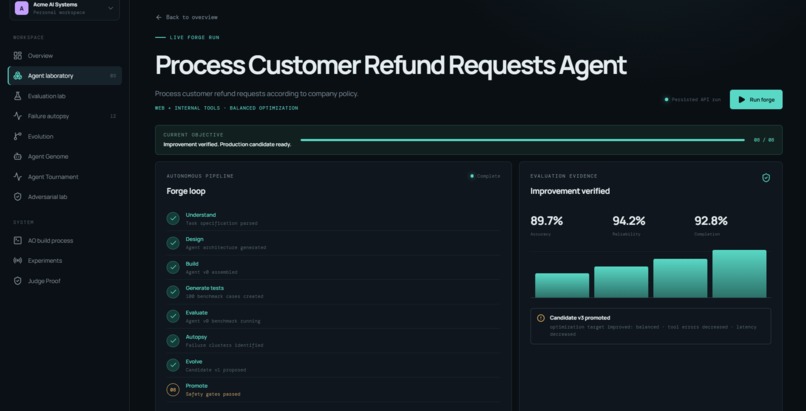Image resolution: width=806 pixels, height=411 pixels.
Task: Click the Autopsy step label
Action: (x=196, y=337)
